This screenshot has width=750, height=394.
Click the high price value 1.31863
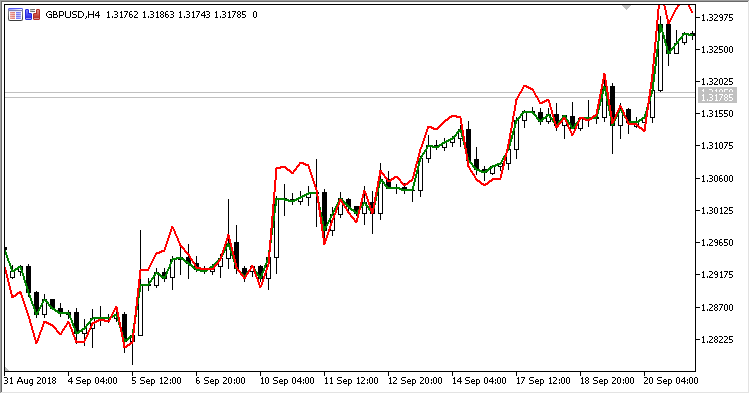(x=158, y=15)
